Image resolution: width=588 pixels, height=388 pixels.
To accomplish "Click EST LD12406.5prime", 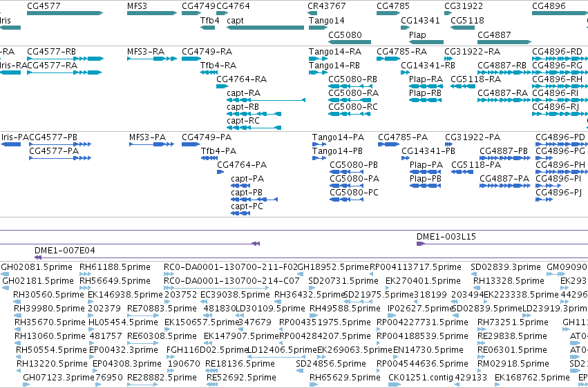I will pyautogui.click(x=277, y=357).
